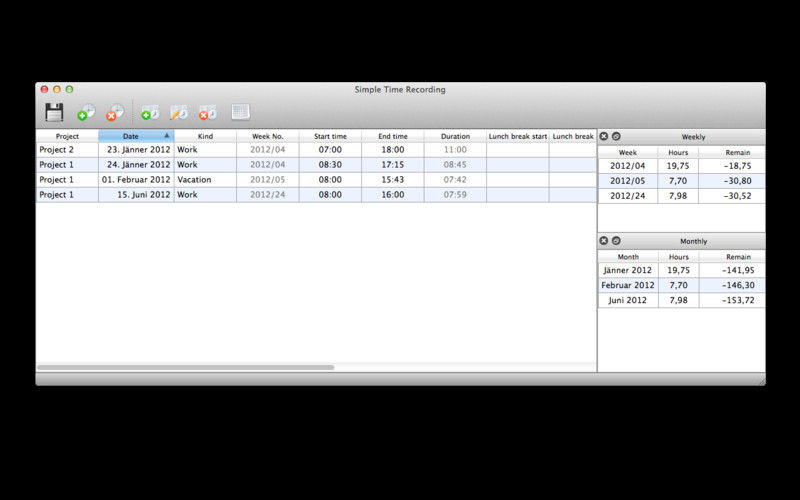Select date cell 01. Februar 2012
The image size is (800, 500).
[x=136, y=180]
